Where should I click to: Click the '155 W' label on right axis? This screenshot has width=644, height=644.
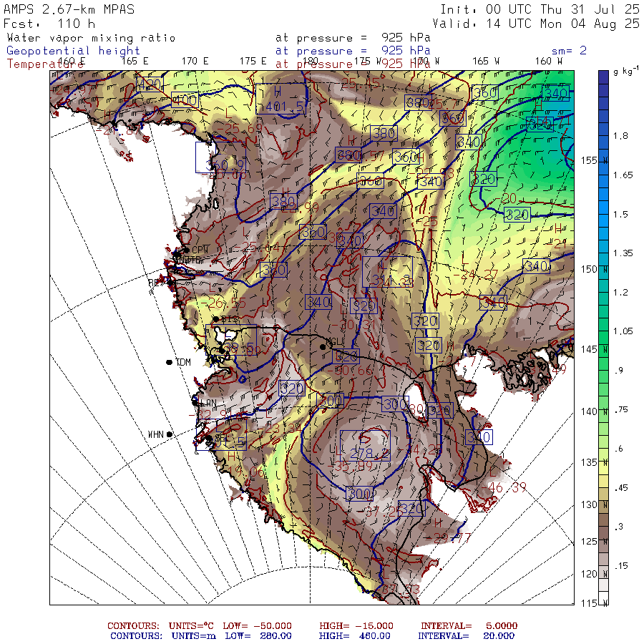595,160
